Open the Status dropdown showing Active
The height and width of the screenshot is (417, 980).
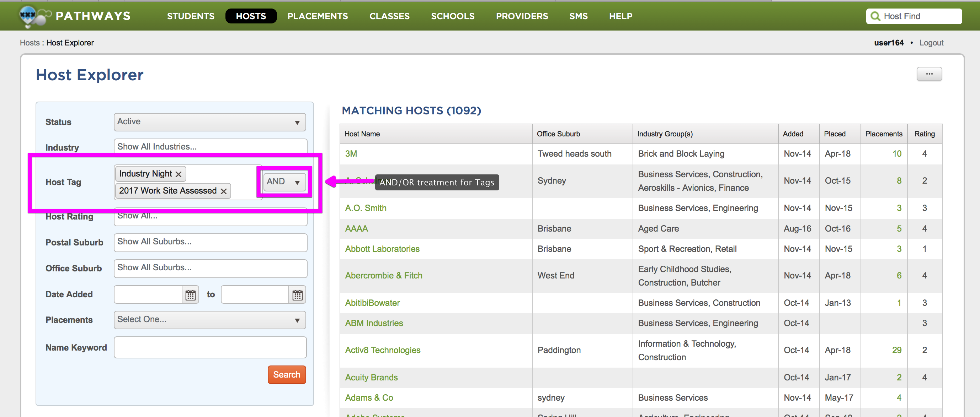tap(210, 121)
